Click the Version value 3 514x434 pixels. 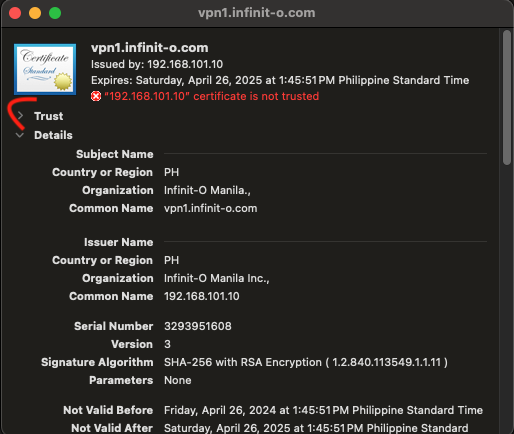pyautogui.click(x=167, y=344)
